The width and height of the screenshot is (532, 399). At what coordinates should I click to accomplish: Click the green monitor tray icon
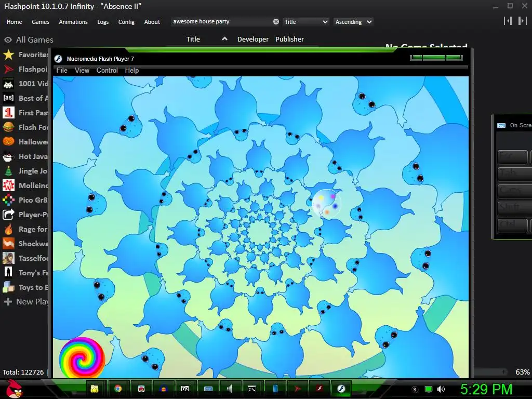point(429,389)
